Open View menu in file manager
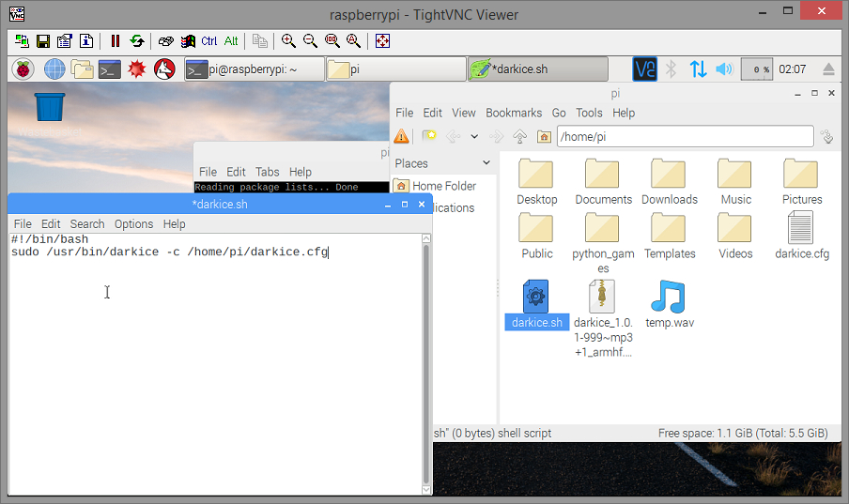This screenshot has width=849, height=504. pyautogui.click(x=464, y=114)
